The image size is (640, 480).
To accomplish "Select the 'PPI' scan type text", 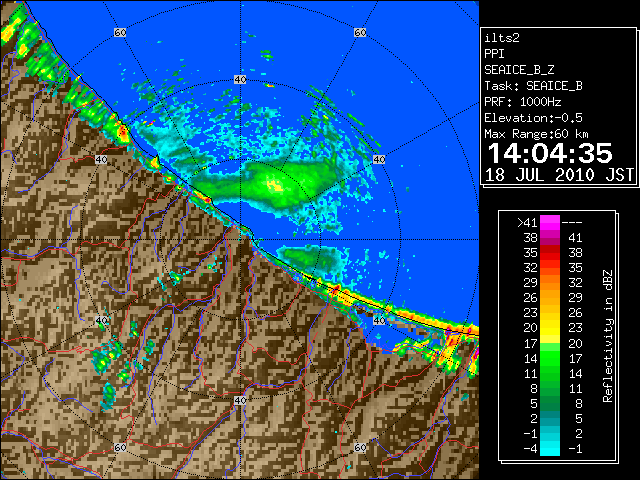I will pos(494,54).
